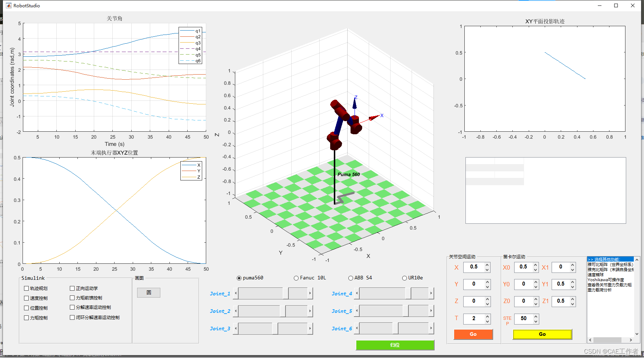Click the 圆 draw circle button
The image size is (644, 358).
point(149,293)
